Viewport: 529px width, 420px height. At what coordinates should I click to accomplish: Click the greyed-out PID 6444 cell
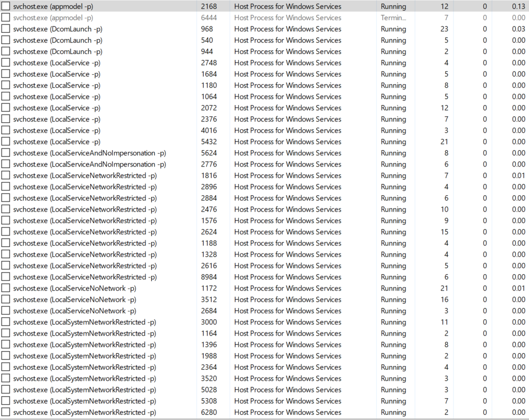(209, 17)
